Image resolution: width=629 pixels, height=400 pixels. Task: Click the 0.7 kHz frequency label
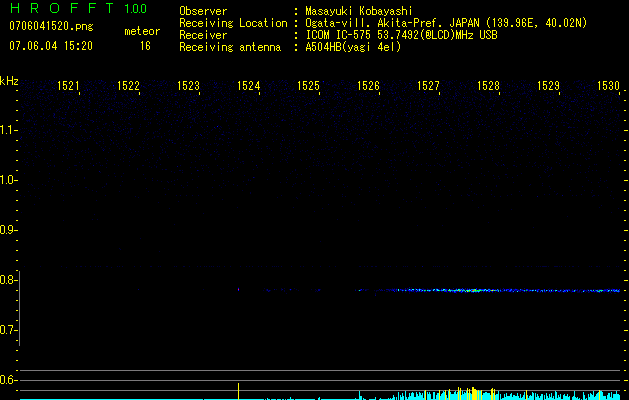coord(8,330)
